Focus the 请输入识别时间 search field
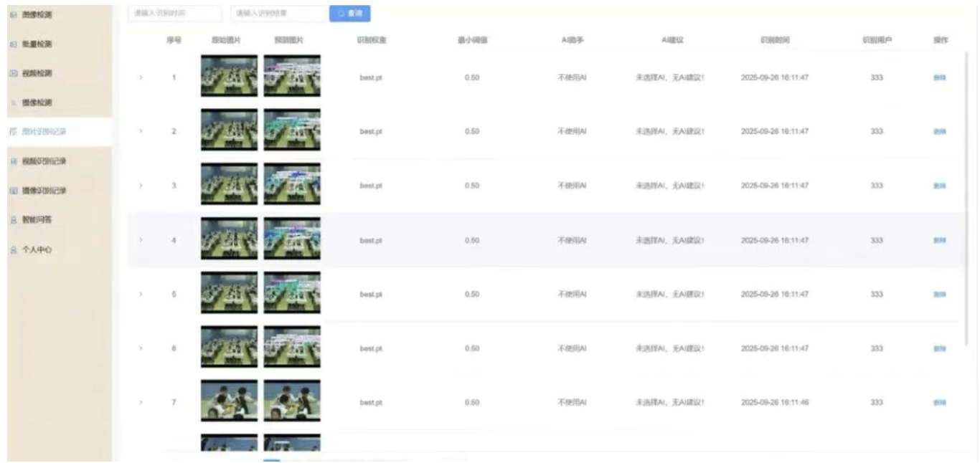 tap(176, 14)
